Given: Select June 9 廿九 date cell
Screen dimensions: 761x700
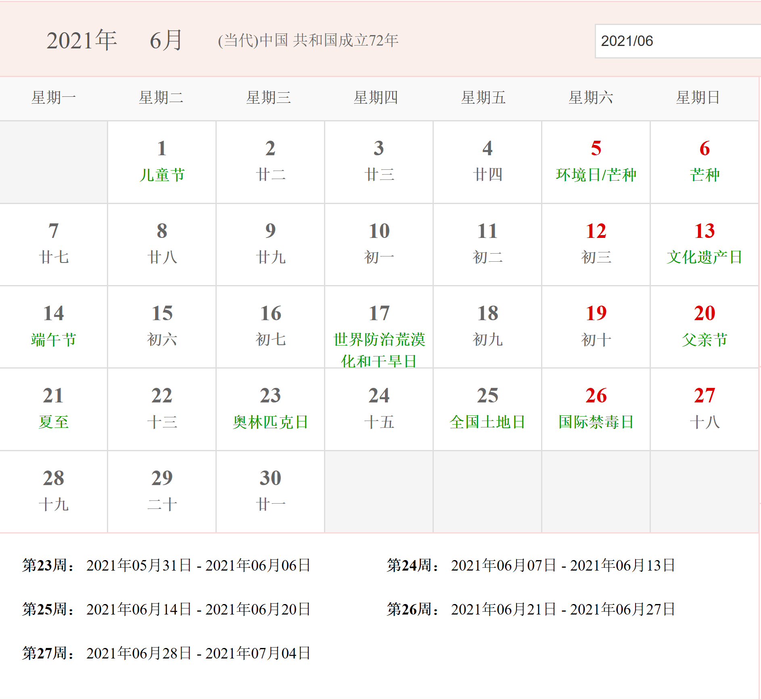Looking at the screenshot, I should click(270, 245).
